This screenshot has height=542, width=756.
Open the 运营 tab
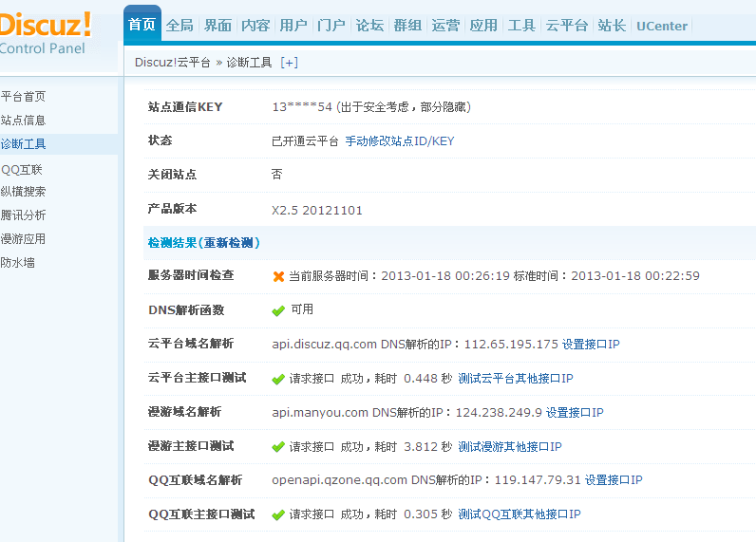pyautogui.click(x=445, y=26)
